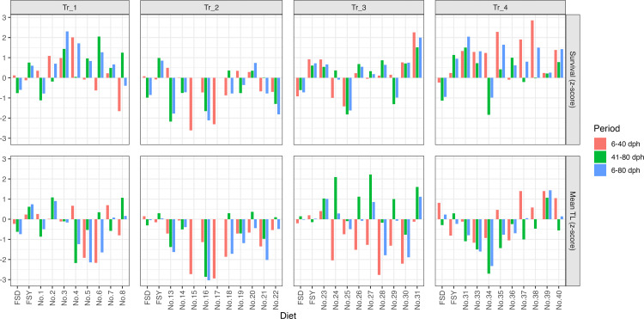Click the 'Survival (z-score)' strip label
This screenshot has height=319, width=644.
(x=572, y=79)
